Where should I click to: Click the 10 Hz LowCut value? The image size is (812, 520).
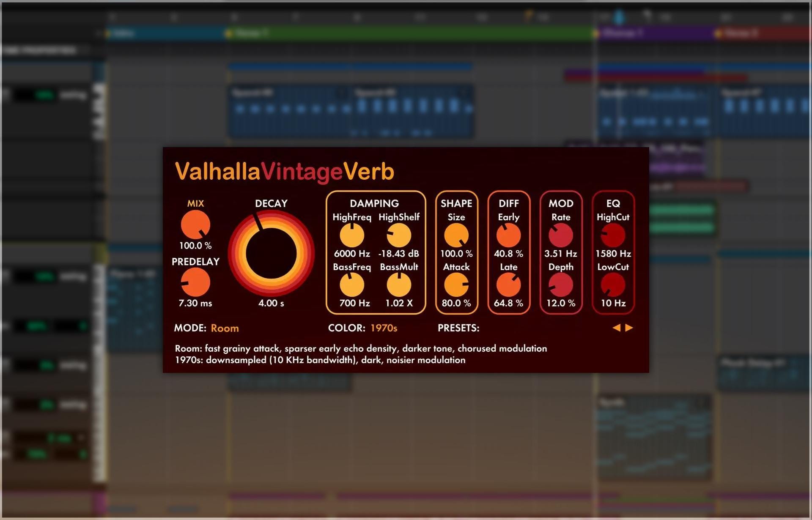(613, 303)
